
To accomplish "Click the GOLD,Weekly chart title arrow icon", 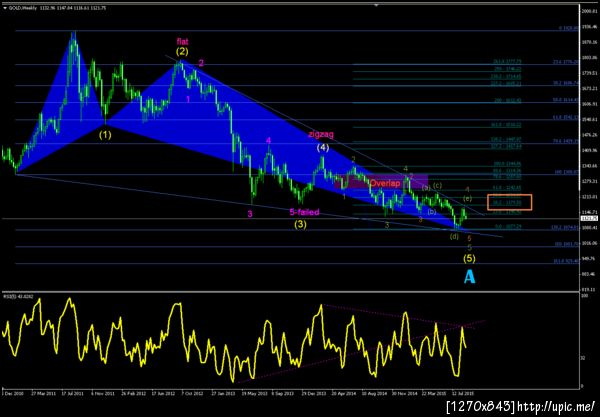I will [5, 8].
